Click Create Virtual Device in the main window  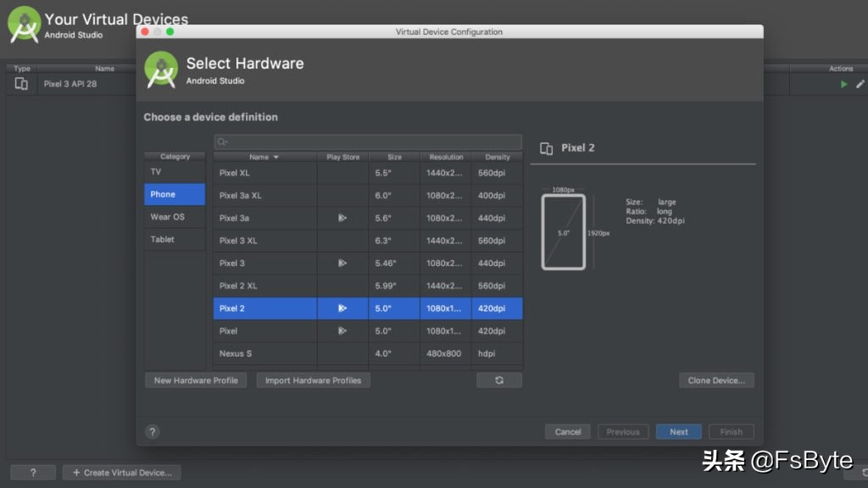pyautogui.click(x=121, y=472)
